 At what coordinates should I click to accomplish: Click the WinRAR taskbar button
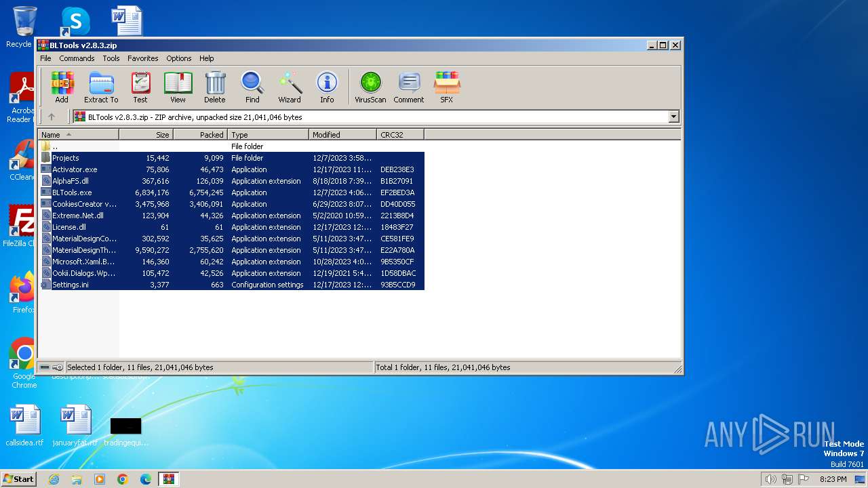click(168, 479)
